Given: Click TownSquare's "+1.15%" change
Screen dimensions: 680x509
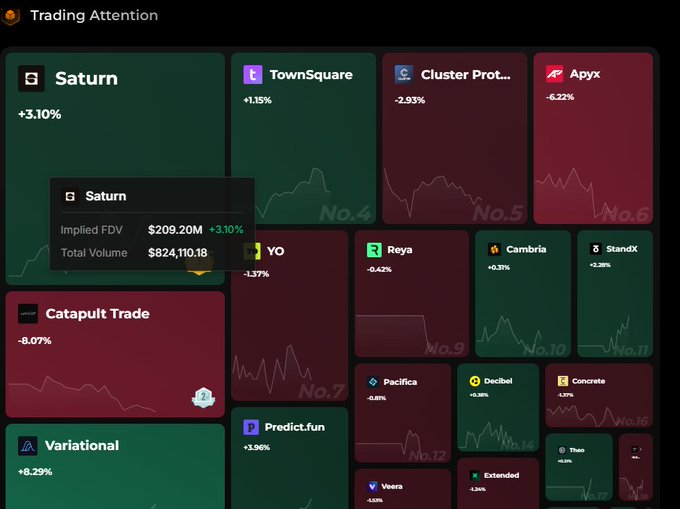Looking at the screenshot, I should (x=258, y=100).
